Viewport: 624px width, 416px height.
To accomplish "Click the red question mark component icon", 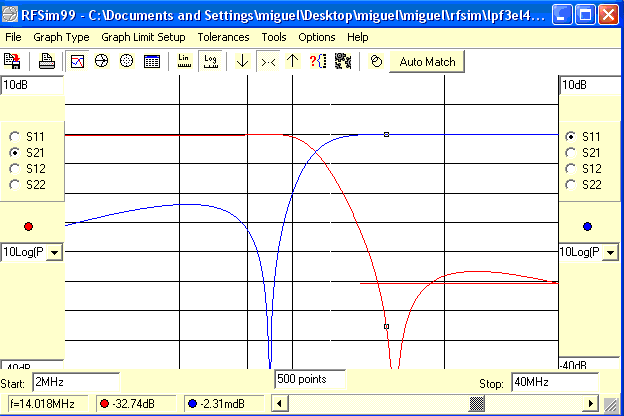I will 318,61.
